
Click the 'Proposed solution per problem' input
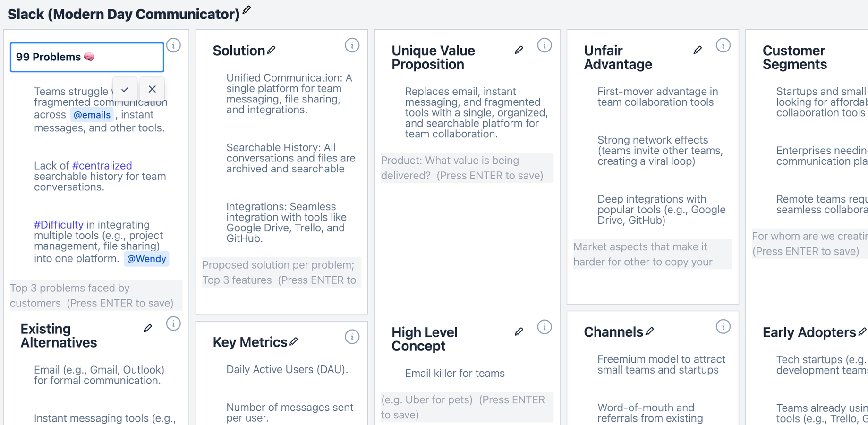tap(281, 272)
